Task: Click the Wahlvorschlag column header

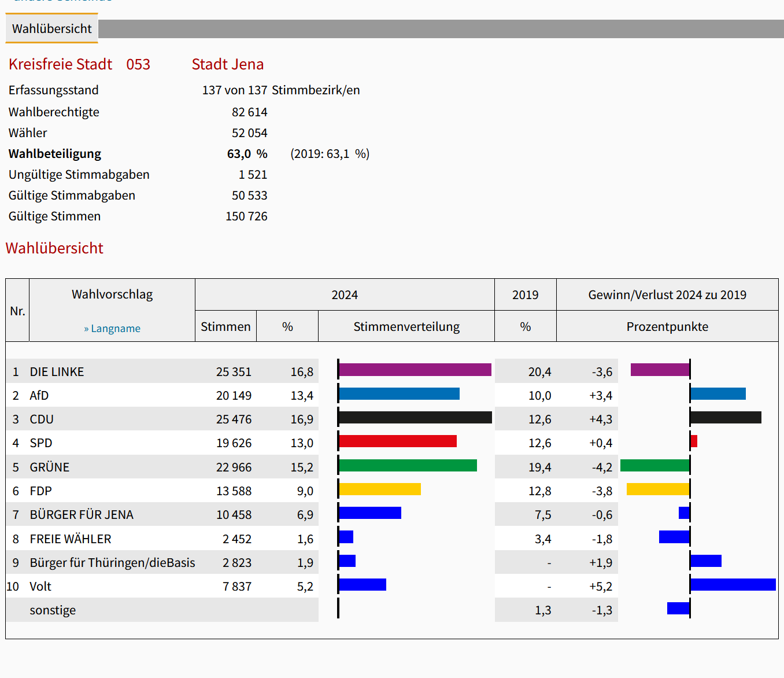Action: coord(112,294)
